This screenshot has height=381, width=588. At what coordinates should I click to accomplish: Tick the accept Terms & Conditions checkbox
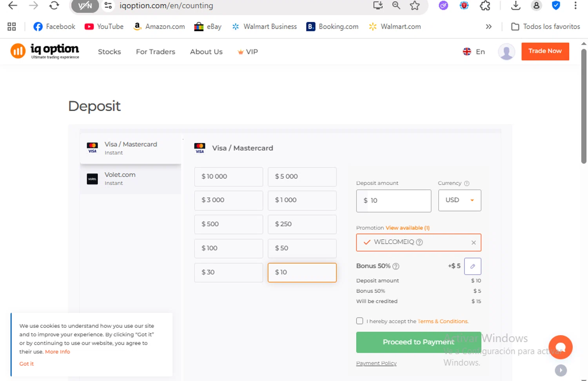coord(359,321)
